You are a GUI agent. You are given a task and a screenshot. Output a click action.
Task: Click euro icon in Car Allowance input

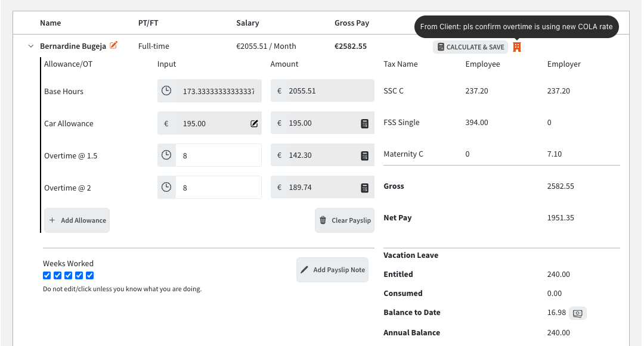pyautogui.click(x=166, y=123)
